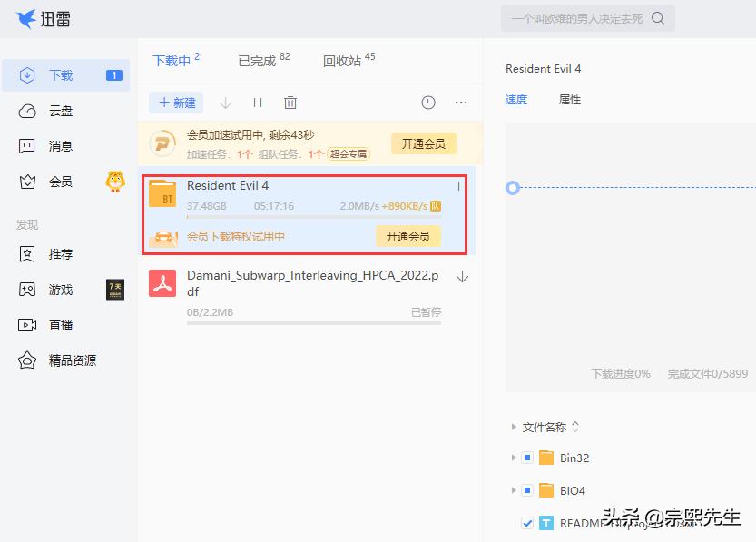
Task: Click the trash delete icon
Action: [290, 103]
